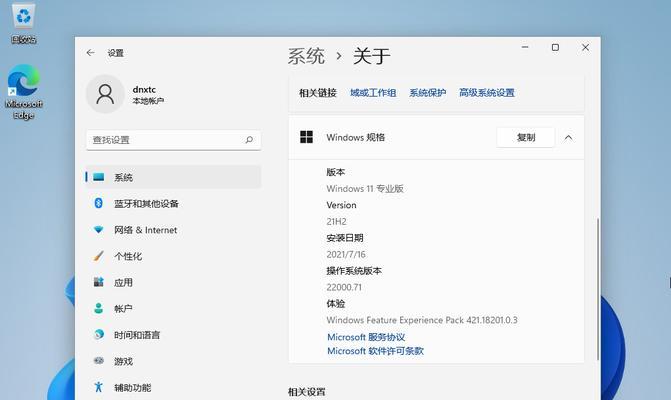Click the Windows logo beside Windows 规格
The height and width of the screenshot is (400, 671).
tap(306, 137)
